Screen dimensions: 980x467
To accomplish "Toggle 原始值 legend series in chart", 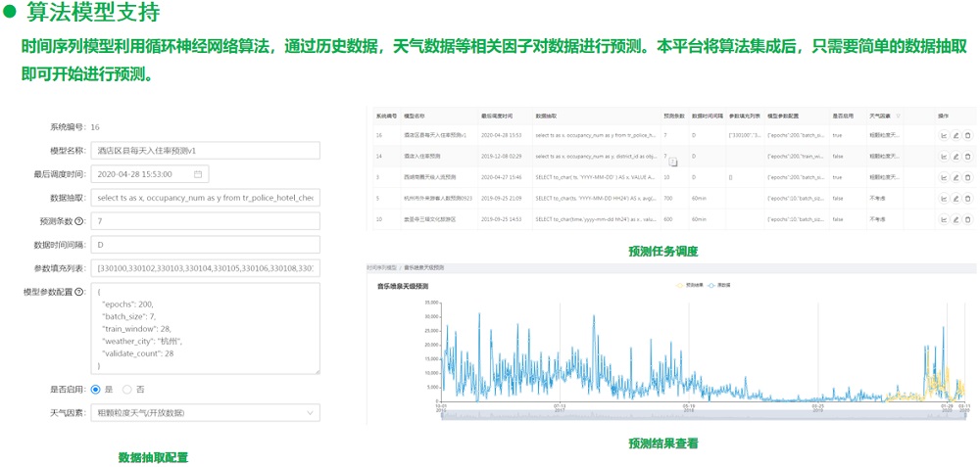I will pos(720,286).
